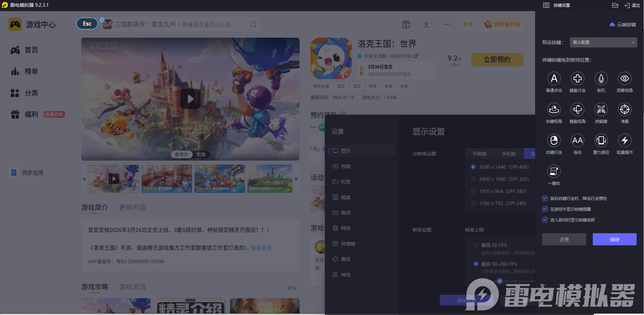Toggle 在游戏中显示按键提醒 checkbox

[x=545, y=209]
